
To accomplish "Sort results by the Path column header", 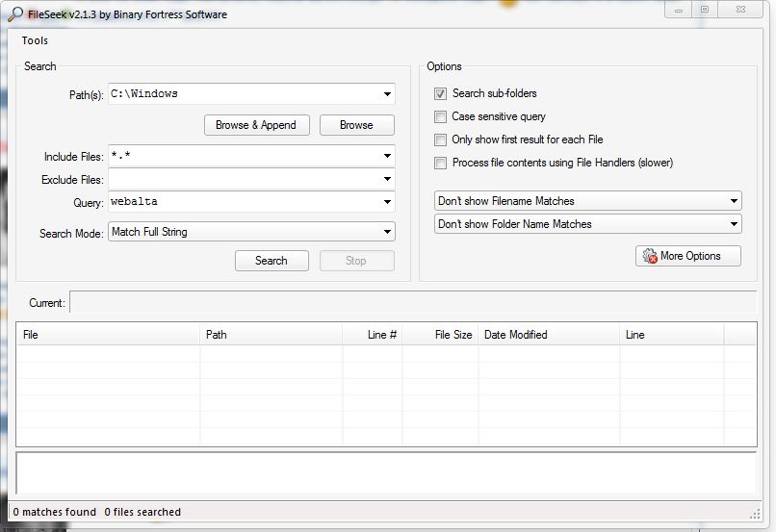I will pyautogui.click(x=272, y=335).
